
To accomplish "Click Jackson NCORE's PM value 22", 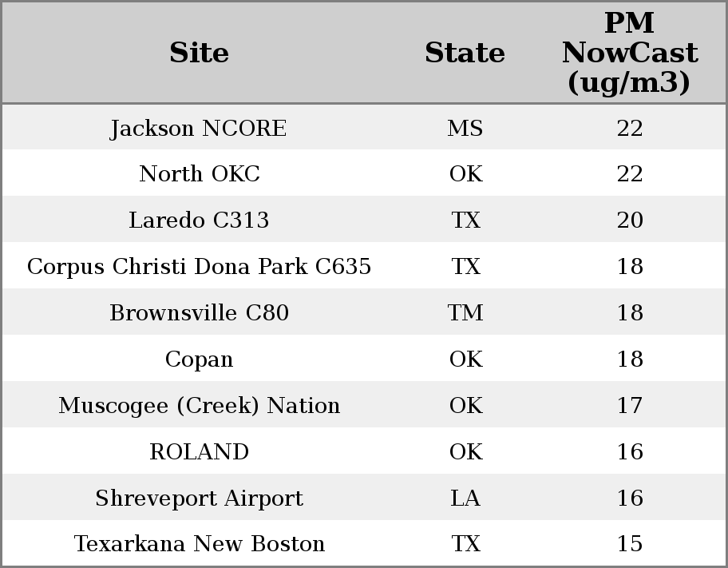I will pyautogui.click(x=629, y=129).
